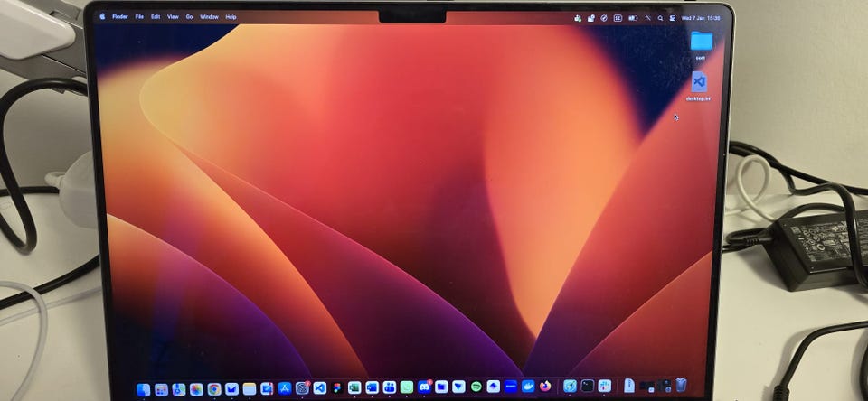
Task: Open Finder from the Dock
Action: click(x=143, y=389)
